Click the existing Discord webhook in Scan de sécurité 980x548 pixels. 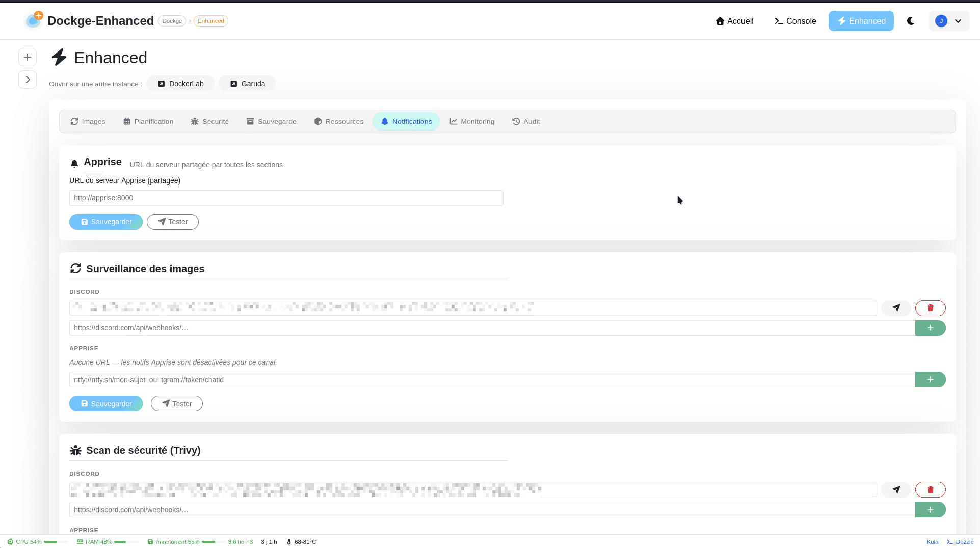(473, 490)
